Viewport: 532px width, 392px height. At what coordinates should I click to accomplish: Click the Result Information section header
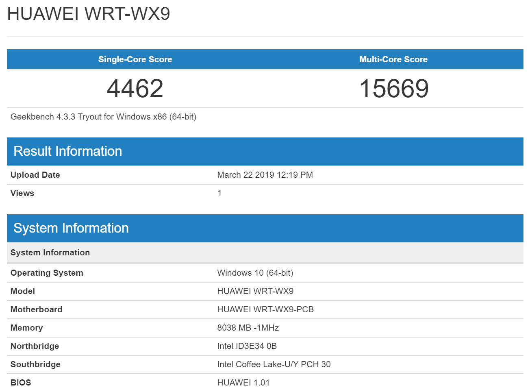pos(265,151)
